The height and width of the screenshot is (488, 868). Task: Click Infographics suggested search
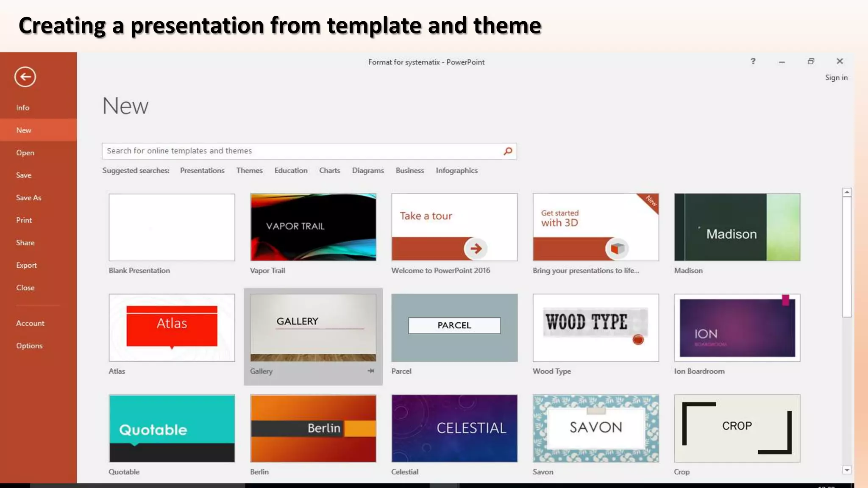456,170
